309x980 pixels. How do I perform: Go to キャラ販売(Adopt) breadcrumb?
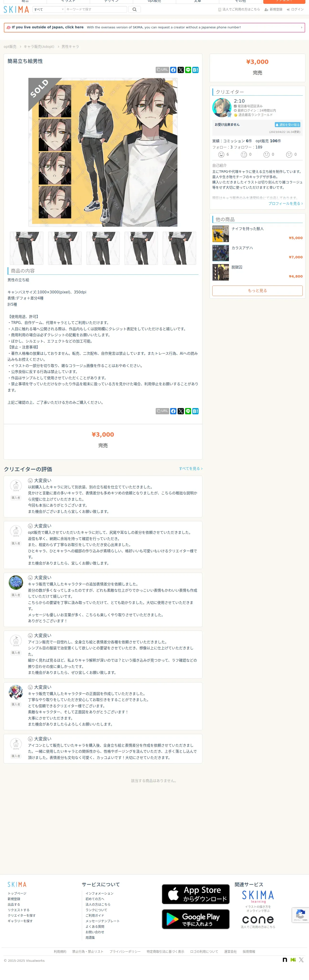coord(39,46)
